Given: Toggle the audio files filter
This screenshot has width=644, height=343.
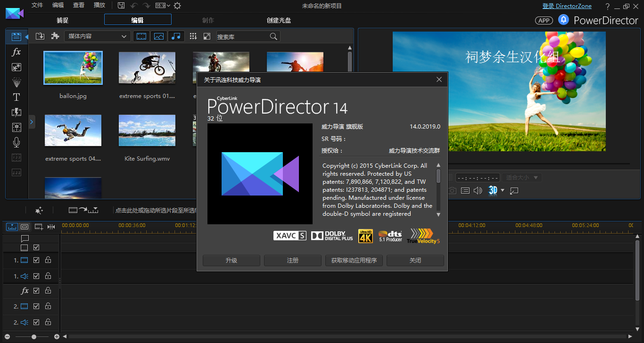Looking at the screenshot, I should point(176,36).
